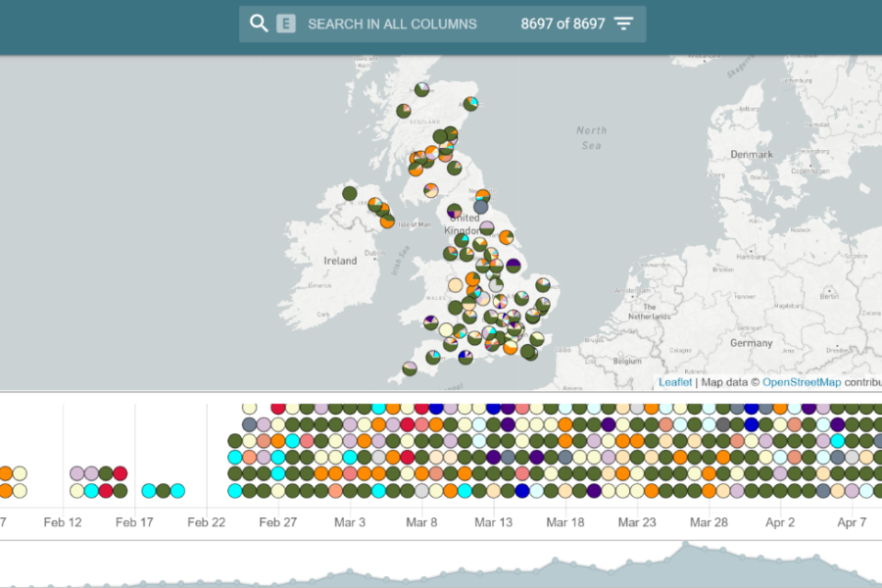Screen dimensions: 882x588
Task: Open the Leaflet attribution link
Action: click(x=674, y=382)
